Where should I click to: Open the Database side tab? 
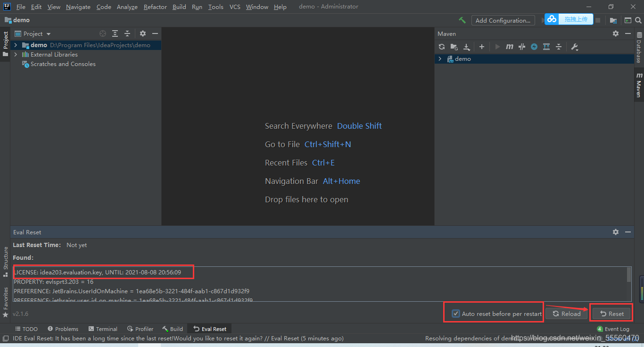click(639, 48)
